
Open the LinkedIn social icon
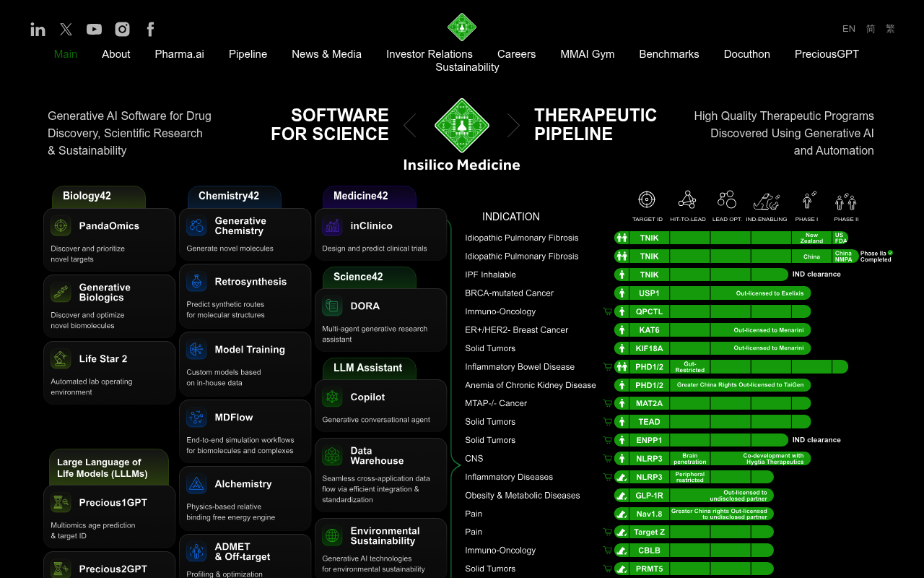[38, 29]
